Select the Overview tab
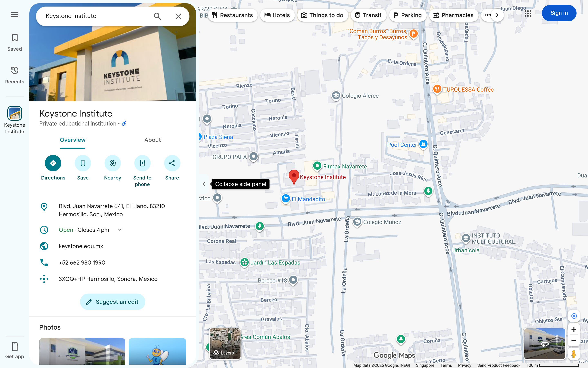The image size is (588, 368). 73,140
